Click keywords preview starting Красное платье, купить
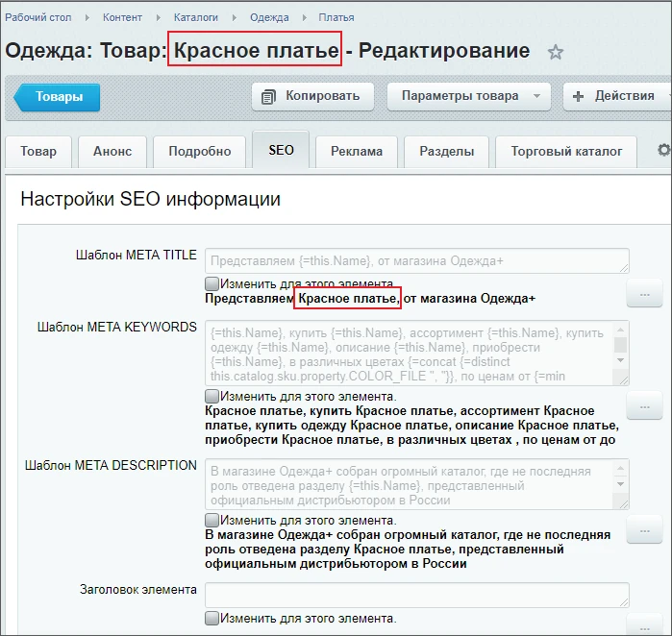 click(x=411, y=426)
